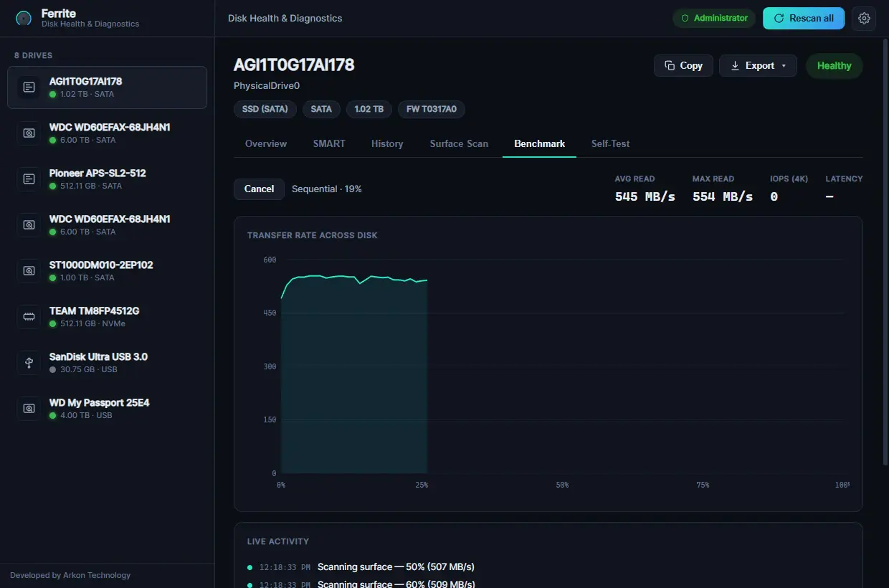
Task: Click the LIVE ACTIVITY heading
Action: (x=278, y=541)
